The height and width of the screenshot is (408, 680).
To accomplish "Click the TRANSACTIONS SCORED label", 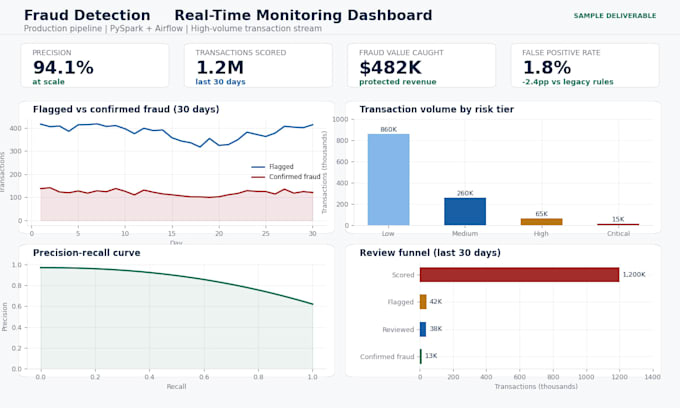I will (241, 52).
